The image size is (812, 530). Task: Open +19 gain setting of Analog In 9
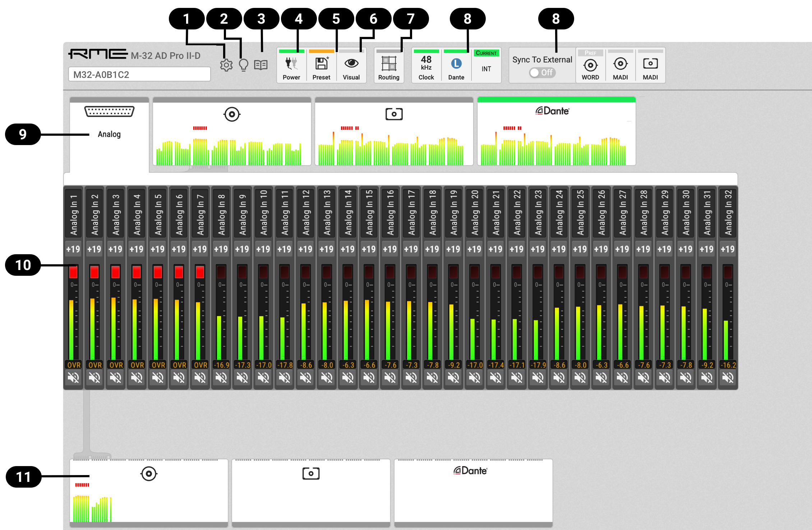[x=243, y=249]
